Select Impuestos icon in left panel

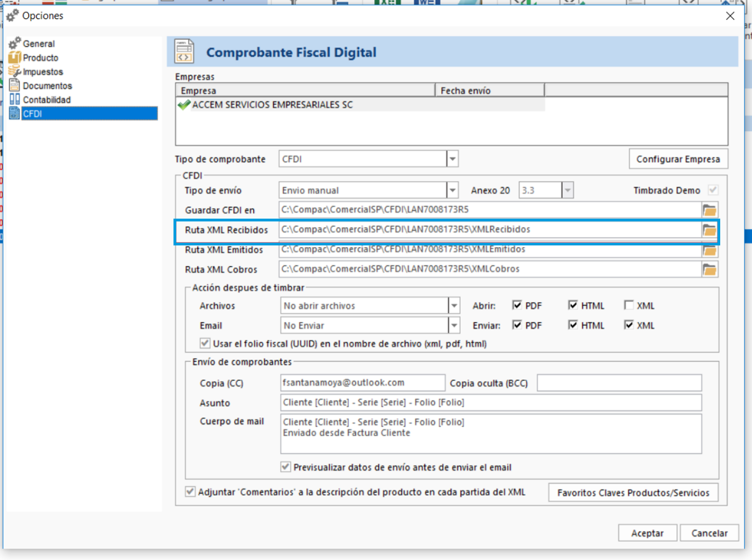(x=15, y=71)
